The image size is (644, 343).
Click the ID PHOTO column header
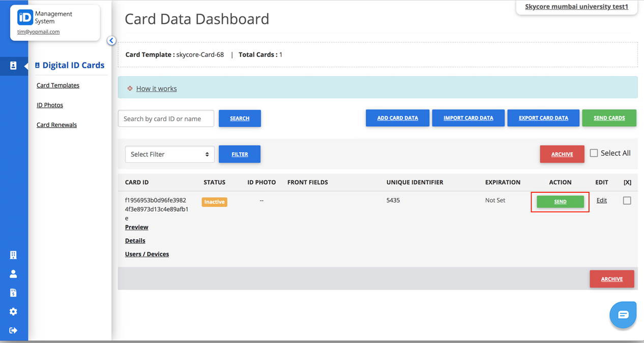tap(261, 182)
